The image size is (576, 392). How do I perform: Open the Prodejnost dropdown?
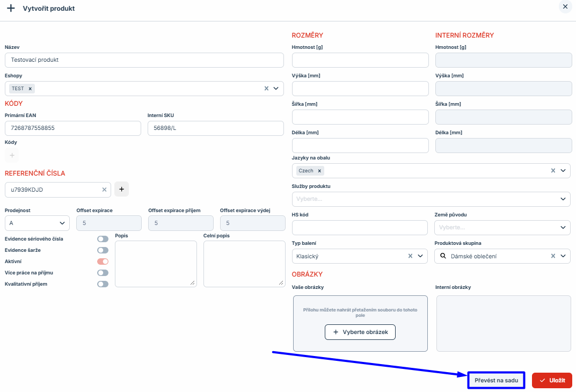[x=37, y=223]
